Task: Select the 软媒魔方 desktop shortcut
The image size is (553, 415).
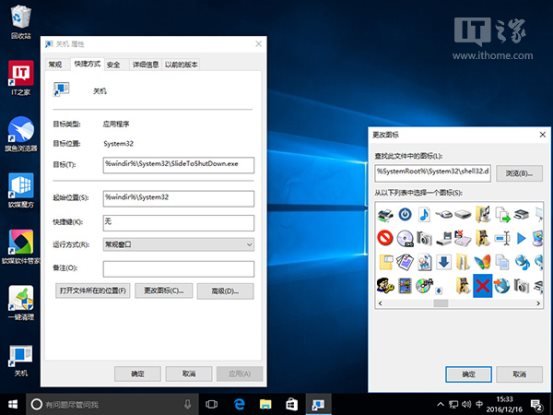Action: (21, 190)
